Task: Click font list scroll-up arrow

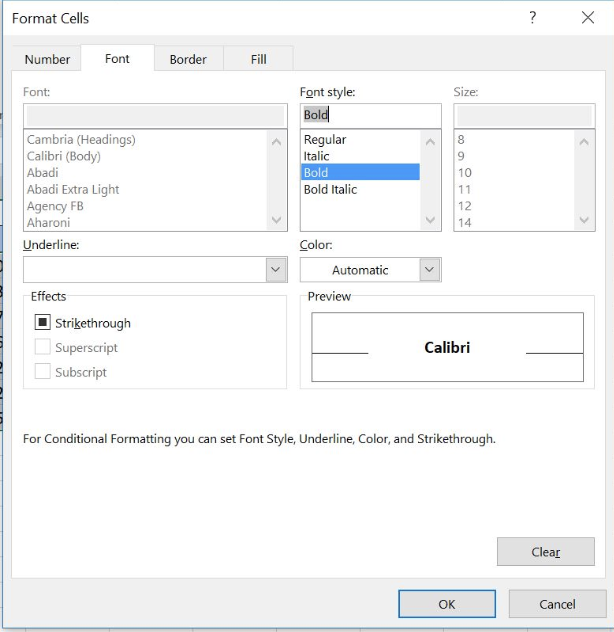Action: coord(277,141)
